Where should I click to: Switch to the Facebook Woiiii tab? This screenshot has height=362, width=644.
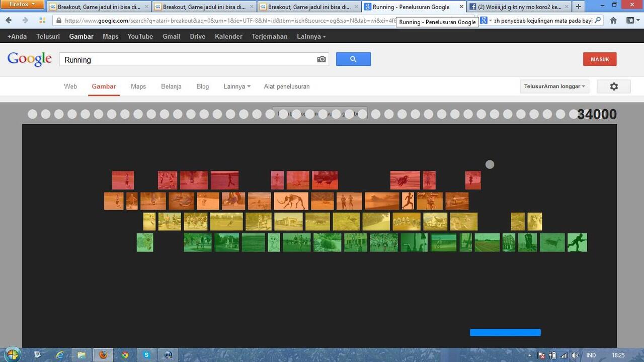tap(518, 7)
